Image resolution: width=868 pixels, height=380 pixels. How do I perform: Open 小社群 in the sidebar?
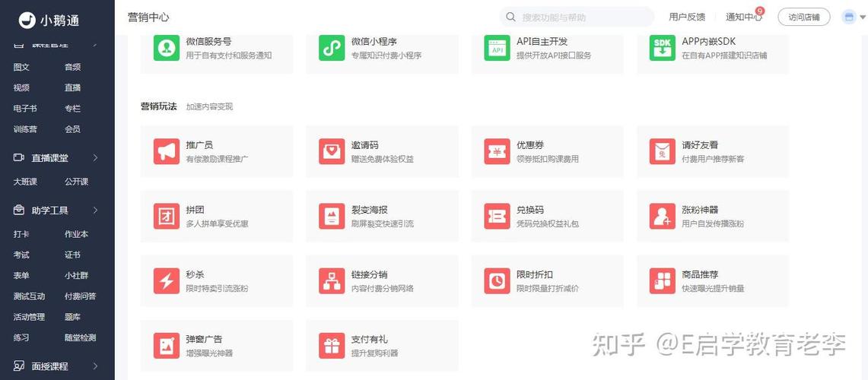point(76,275)
